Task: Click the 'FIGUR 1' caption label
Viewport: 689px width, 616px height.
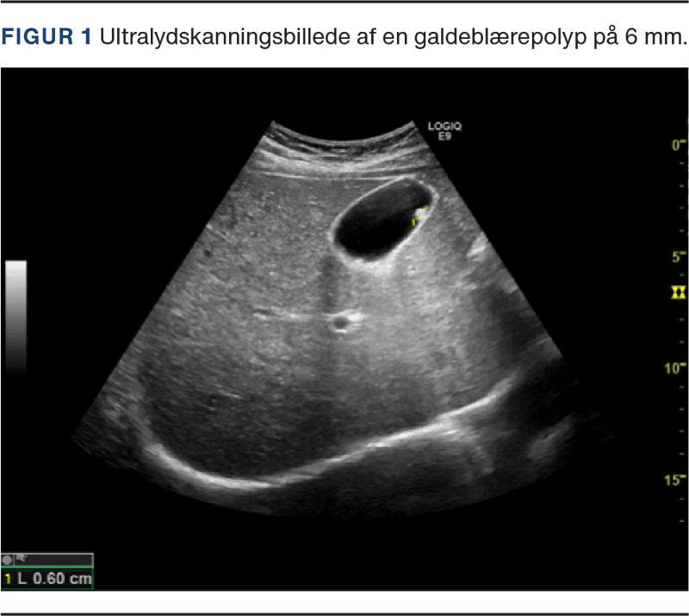Action: [47, 39]
